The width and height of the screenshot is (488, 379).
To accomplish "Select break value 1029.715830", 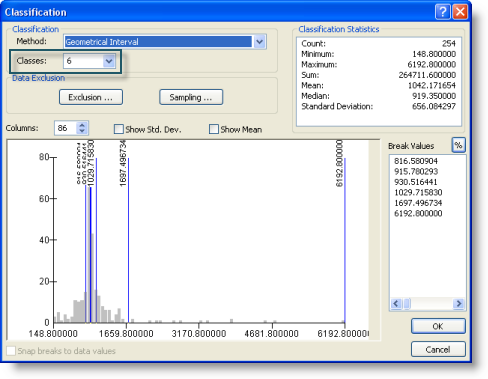I will [418, 192].
